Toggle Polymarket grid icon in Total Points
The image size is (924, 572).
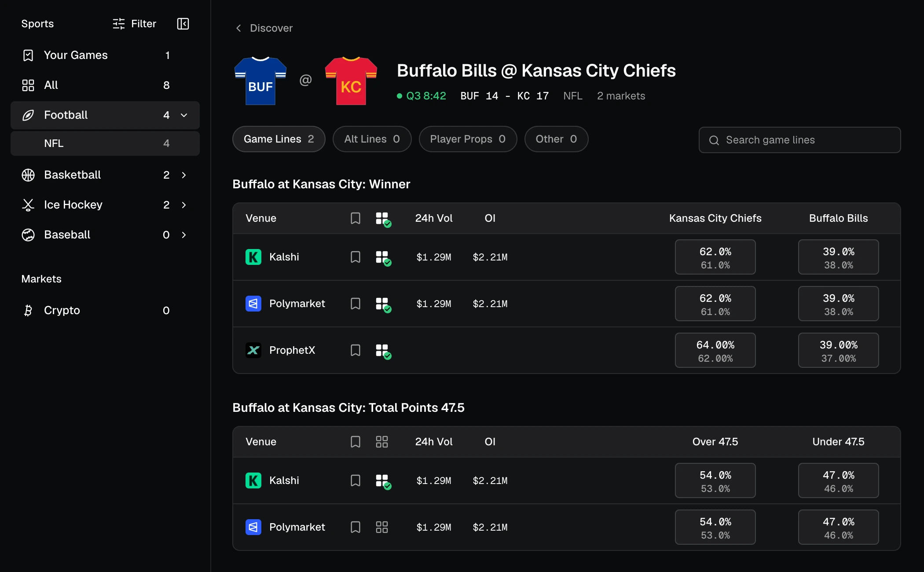point(382,527)
